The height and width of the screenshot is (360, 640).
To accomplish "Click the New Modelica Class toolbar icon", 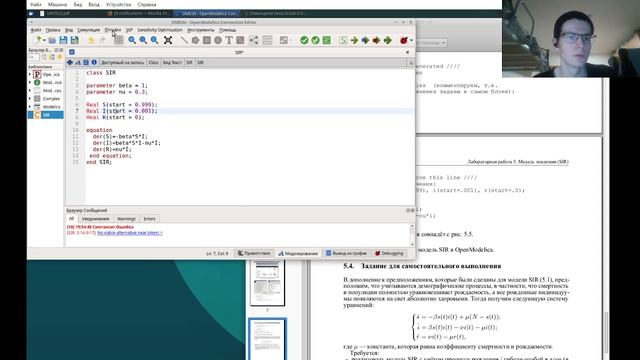I will point(37,40).
